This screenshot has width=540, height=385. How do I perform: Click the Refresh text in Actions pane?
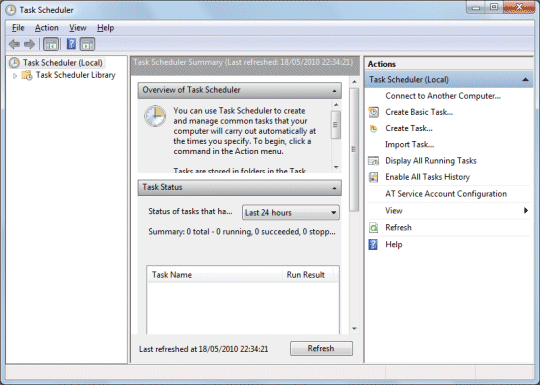click(x=398, y=228)
